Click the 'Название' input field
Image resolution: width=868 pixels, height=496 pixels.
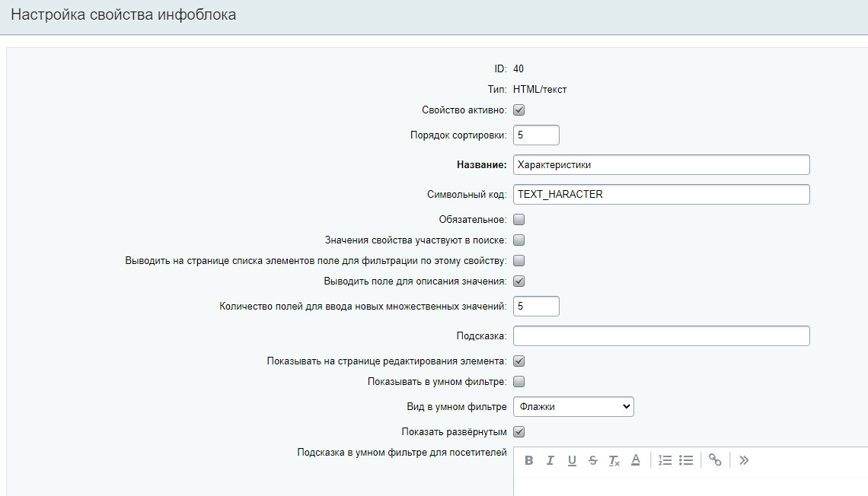(x=661, y=165)
